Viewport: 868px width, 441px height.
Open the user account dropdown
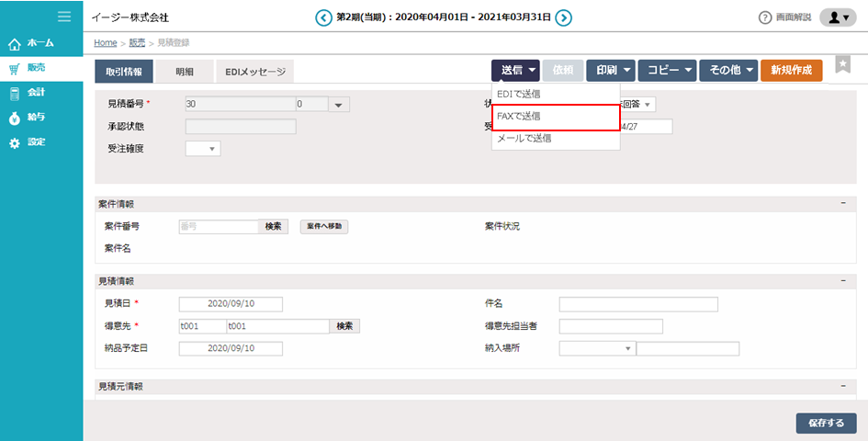[x=837, y=17]
